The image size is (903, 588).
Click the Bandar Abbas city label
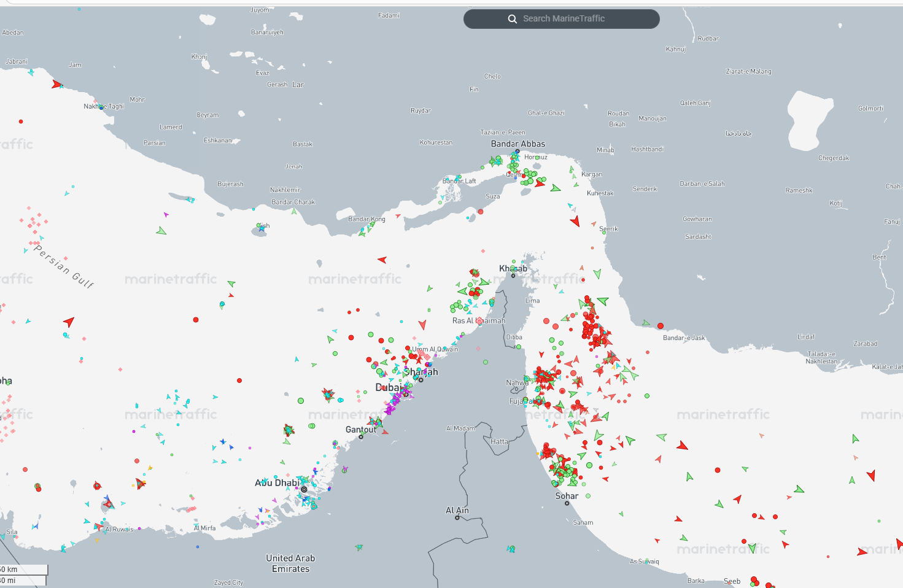(x=518, y=144)
